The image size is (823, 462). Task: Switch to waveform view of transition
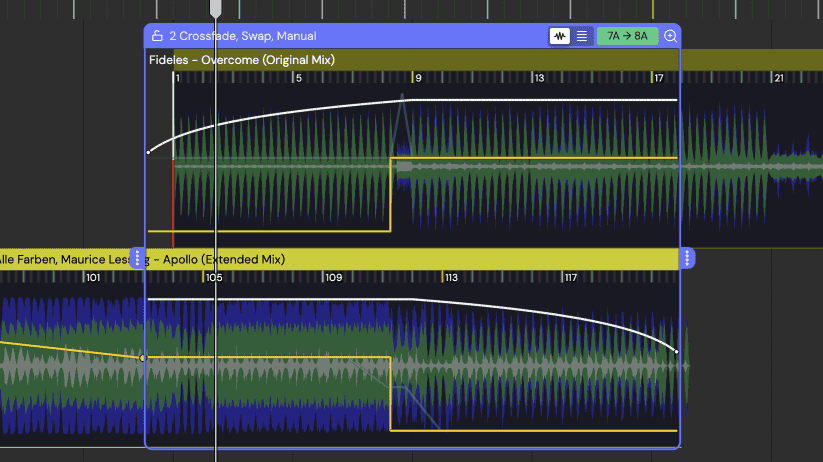click(x=560, y=36)
